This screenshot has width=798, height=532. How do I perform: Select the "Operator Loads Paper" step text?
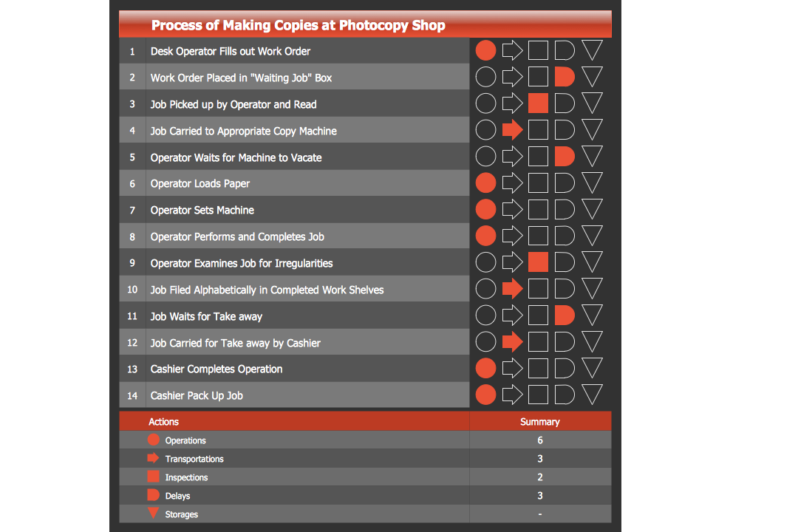tap(200, 183)
